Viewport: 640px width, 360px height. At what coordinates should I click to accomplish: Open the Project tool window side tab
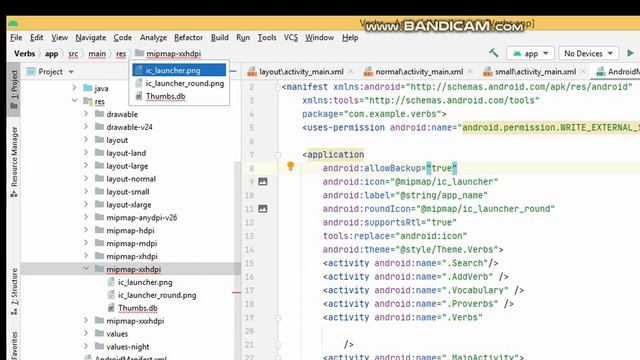14,89
